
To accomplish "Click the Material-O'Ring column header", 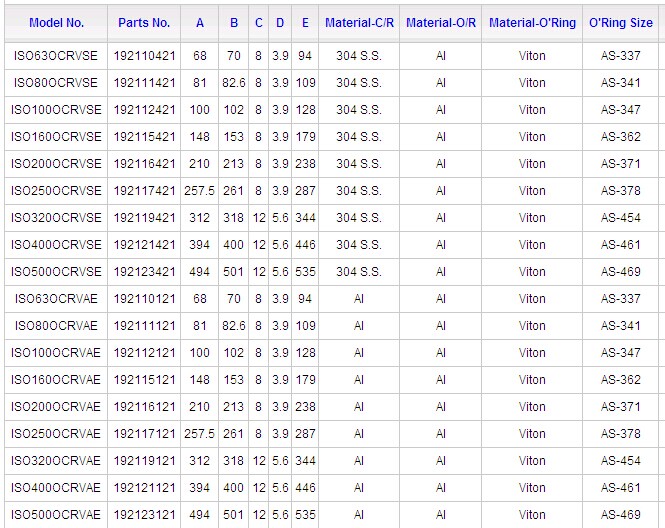I will [x=532, y=22].
